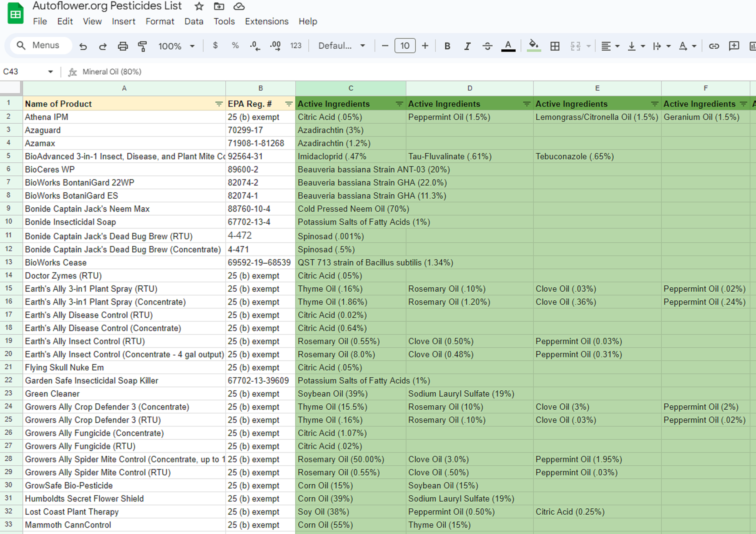Image resolution: width=756 pixels, height=534 pixels.
Task: Open filter on column C Active Ingredients
Action: point(399,104)
